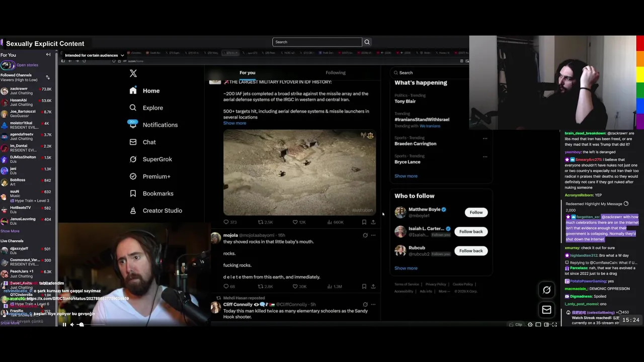Follow Matthew Boyle
This screenshot has width=644, height=362.
(x=476, y=213)
